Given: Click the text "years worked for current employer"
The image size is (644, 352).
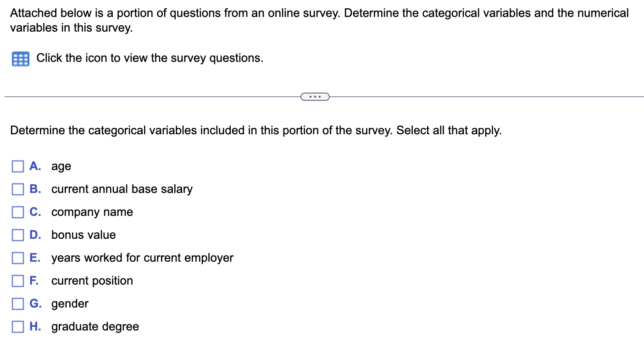Looking at the screenshot, I should 142,258.
